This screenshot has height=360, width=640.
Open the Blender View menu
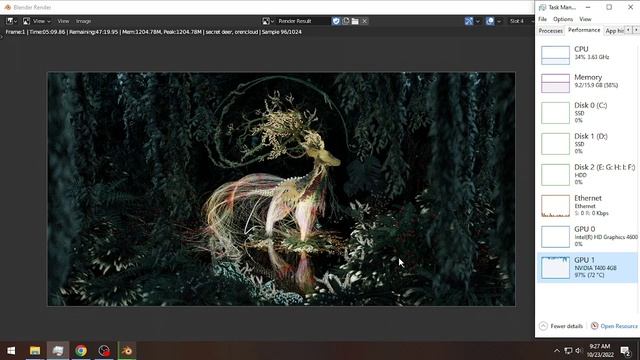pos(63,21)
